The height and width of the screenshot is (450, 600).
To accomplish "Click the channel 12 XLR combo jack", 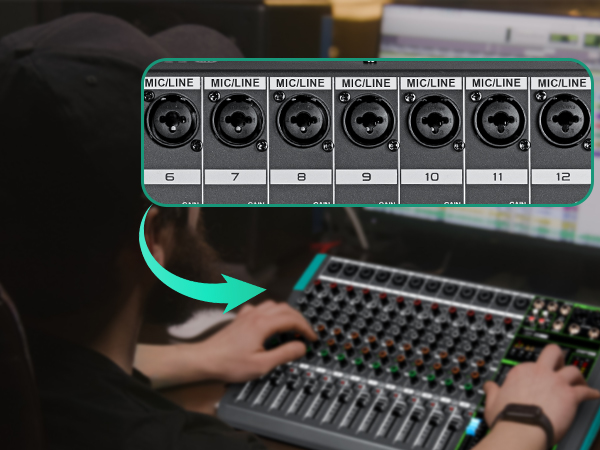I will [x=565, y=120].
